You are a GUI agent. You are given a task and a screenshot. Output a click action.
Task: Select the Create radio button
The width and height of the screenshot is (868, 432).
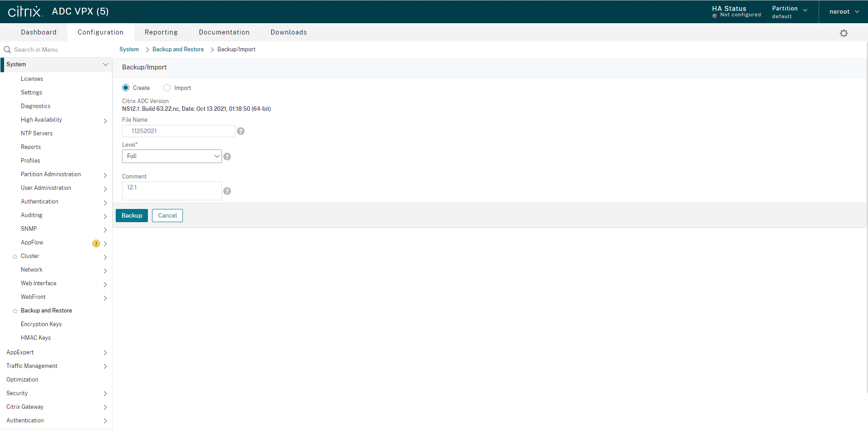coord(126,88)
